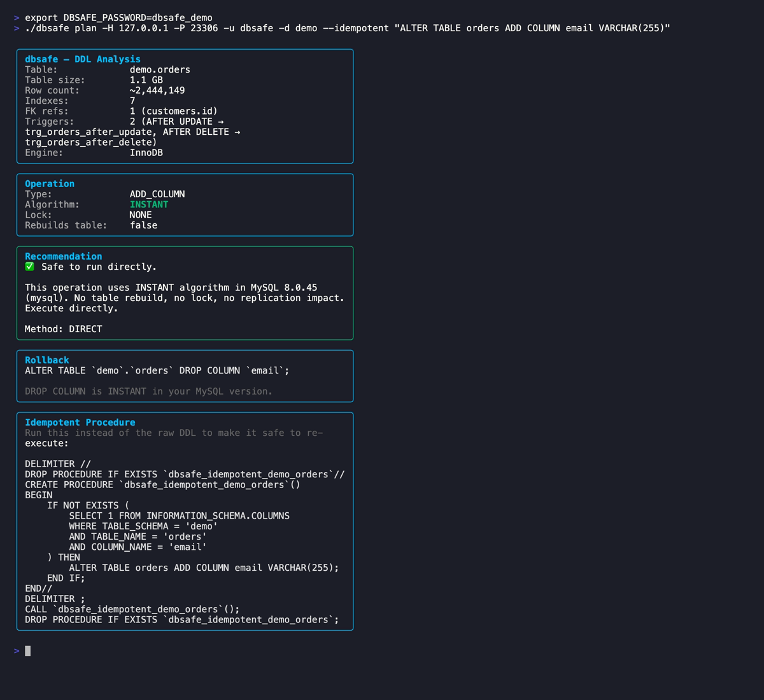Click the 'Execute directly.' sentence
Screen dimensions: 764x700
point(71,308)
